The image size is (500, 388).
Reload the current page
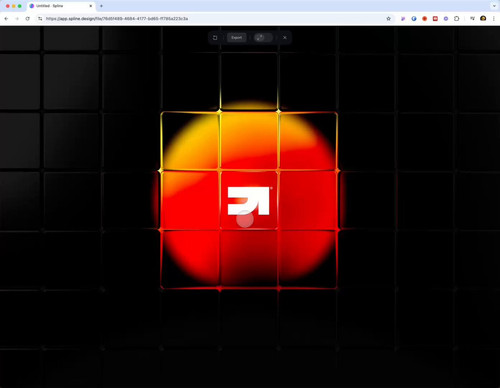pos(28,19)
